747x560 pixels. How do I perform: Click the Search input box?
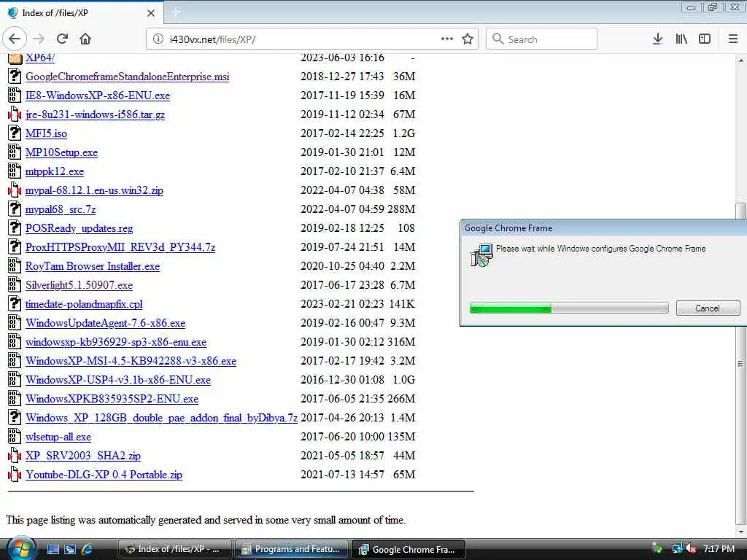(541, 39)
